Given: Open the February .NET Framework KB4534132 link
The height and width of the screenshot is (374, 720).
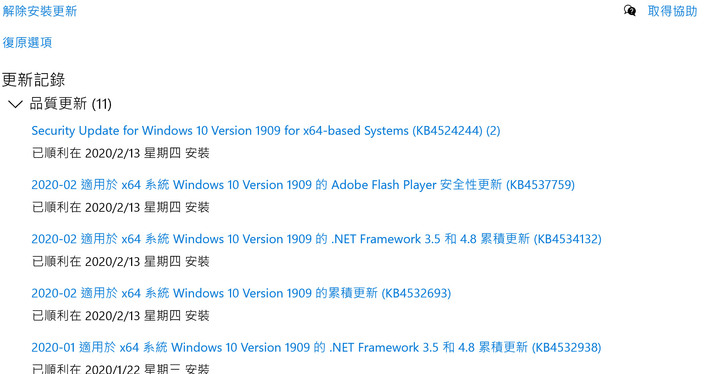Looking at the screenshot, I should click(x=316, y=239).
